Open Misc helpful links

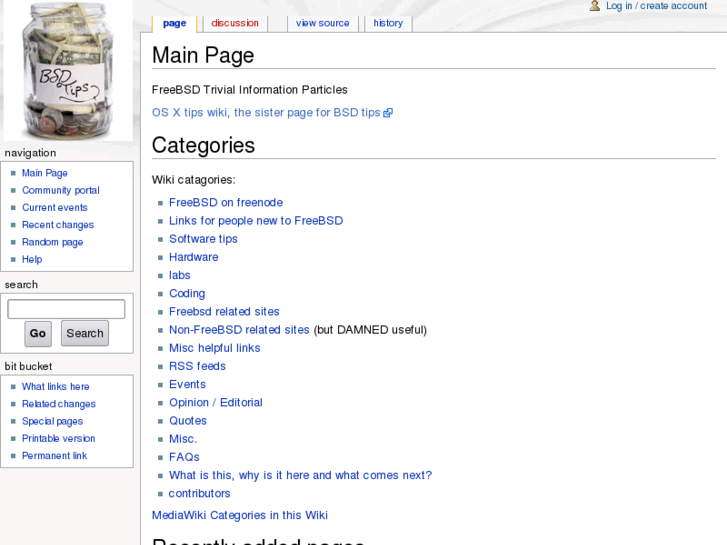[215, 348]
